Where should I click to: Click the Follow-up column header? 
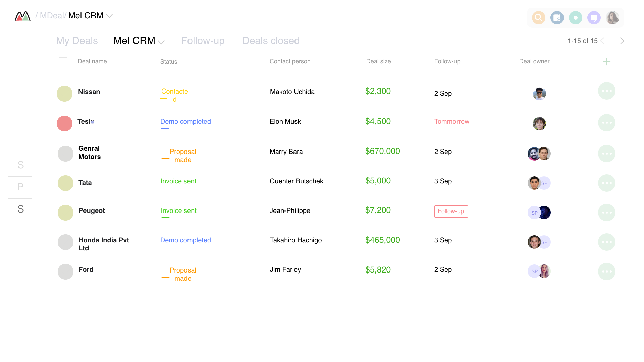click(x=447, y=61)
